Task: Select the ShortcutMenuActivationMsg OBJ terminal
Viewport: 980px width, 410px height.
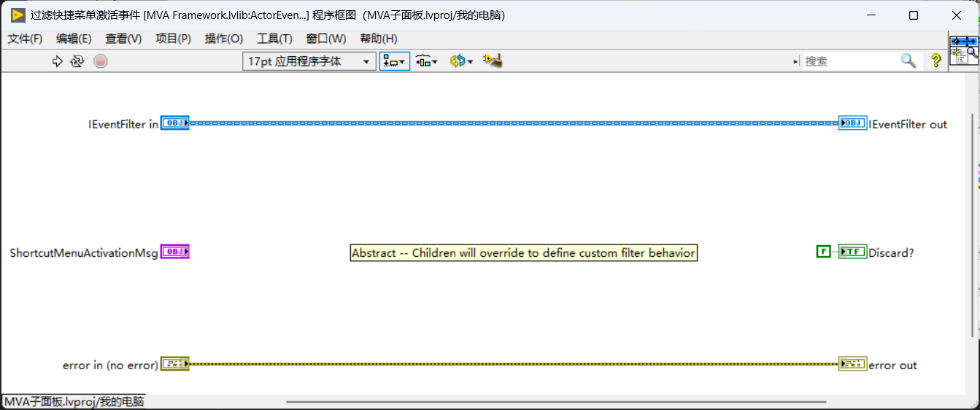Action: 174,252
